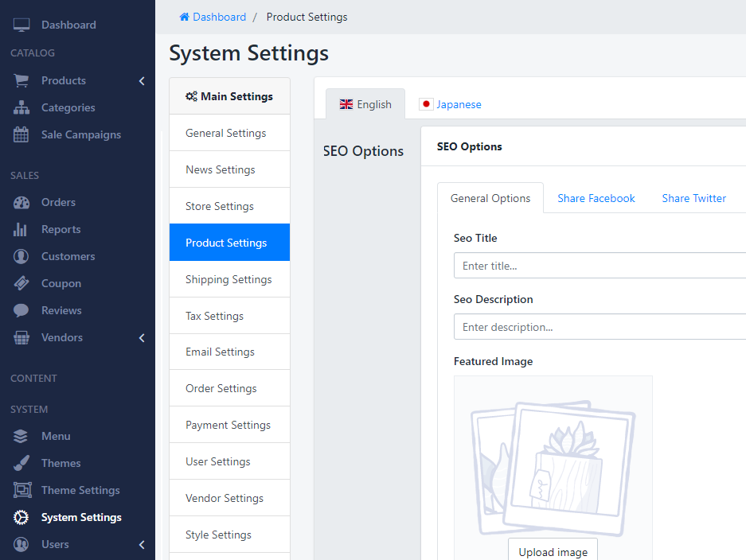Screen dimensions: 746x560
Task: Open Store Settings section
Action: (x=230, y=206)
